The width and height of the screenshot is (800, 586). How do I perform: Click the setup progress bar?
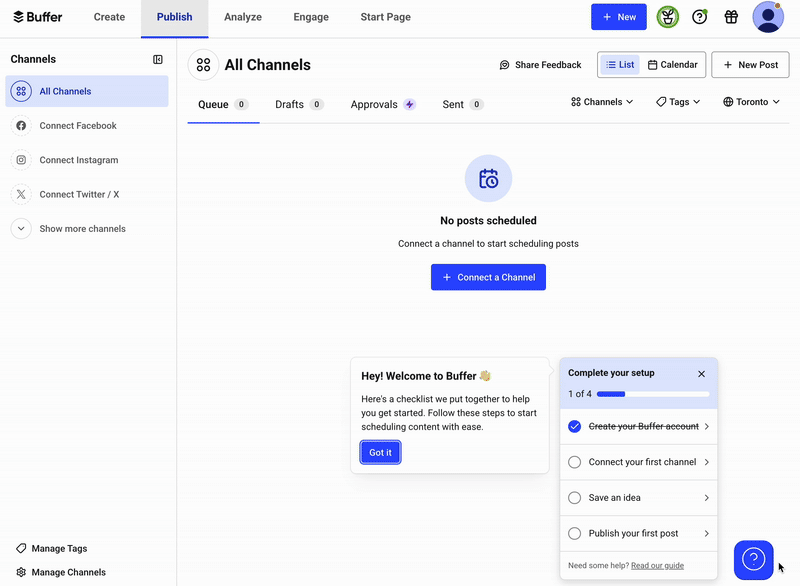pyautogui.click(x=653, y=394)
